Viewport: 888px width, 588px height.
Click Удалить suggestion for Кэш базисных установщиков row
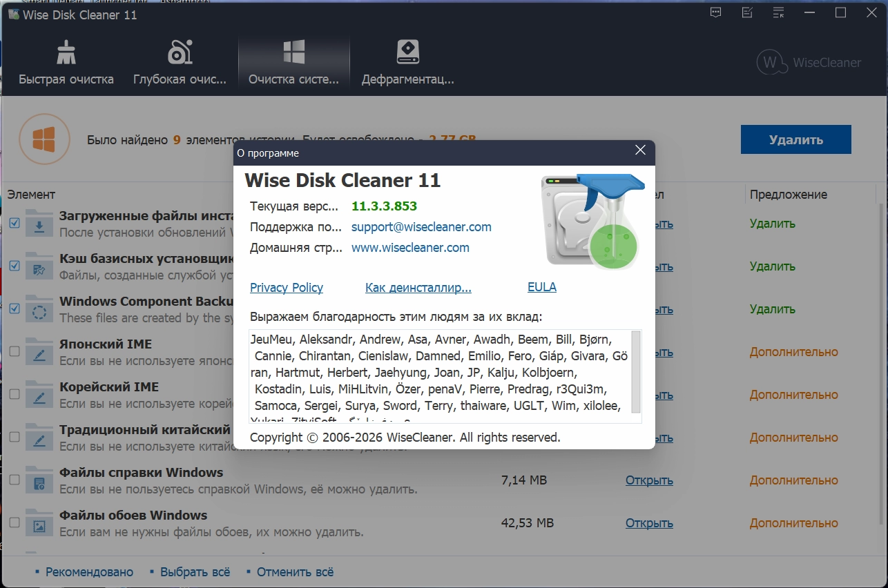click(773, 266)
